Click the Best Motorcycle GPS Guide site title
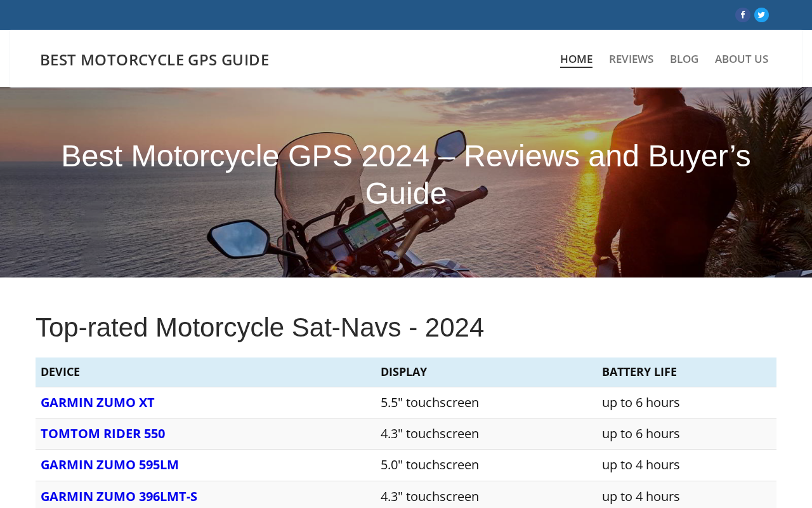Screen dimensions: 812x508 point(155,60)
